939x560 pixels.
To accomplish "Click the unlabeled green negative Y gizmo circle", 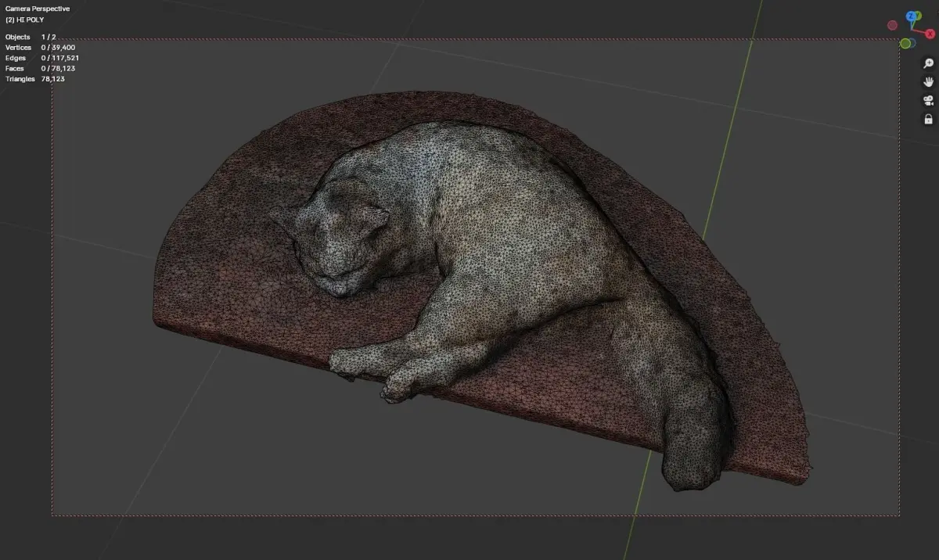I will point(905,43).
